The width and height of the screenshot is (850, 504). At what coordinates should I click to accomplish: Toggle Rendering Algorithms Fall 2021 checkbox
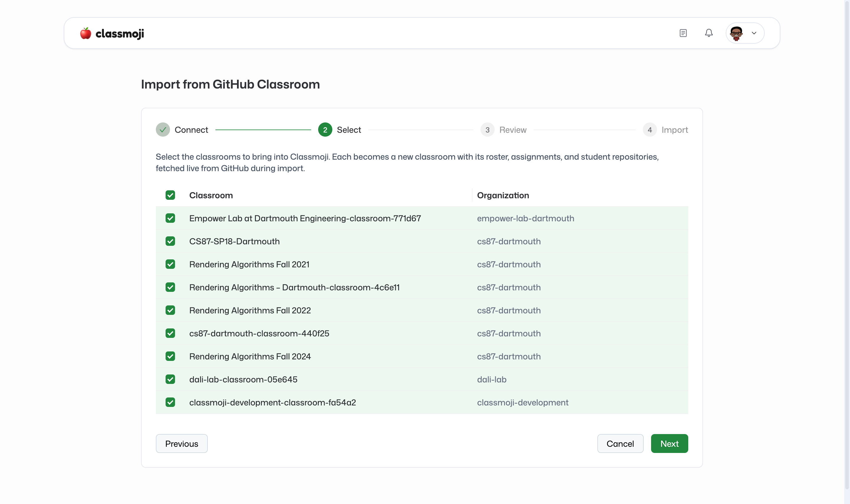170,264
